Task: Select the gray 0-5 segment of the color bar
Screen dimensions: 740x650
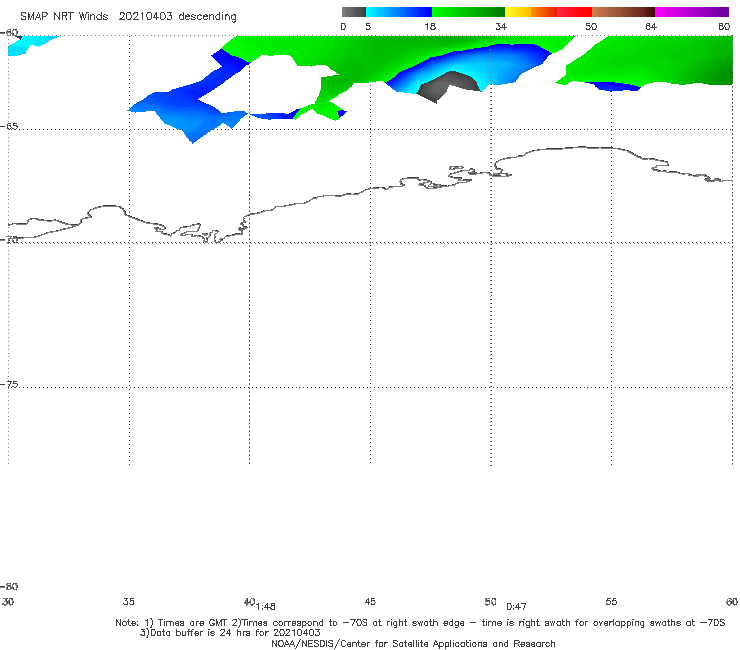Action: 354,12
